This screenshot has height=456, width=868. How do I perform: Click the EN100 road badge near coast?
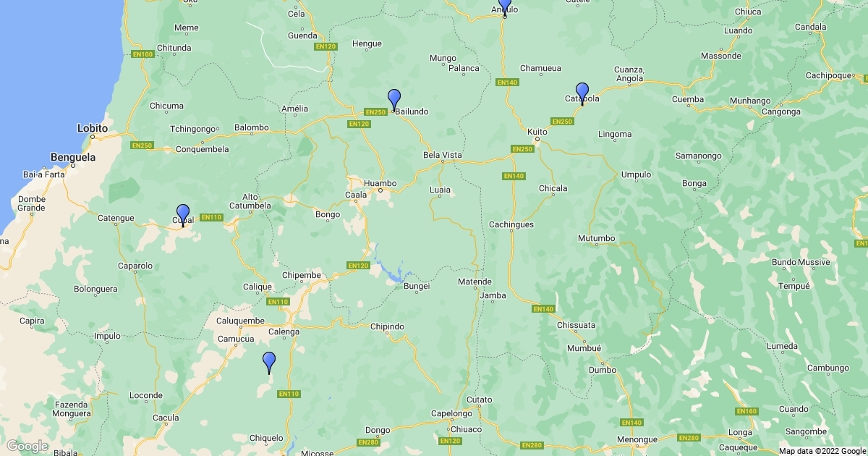pos(142,54)
